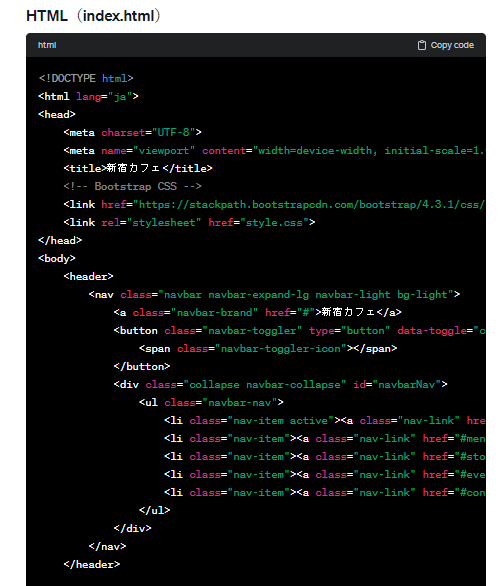
Task: Click the nav-item line with href="#con
Action: [324, 493]
